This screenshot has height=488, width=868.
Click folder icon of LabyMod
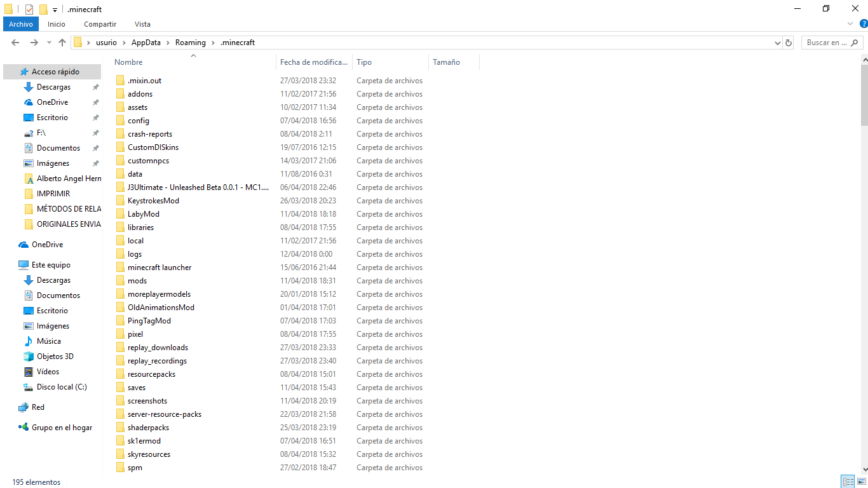(121, 214)
